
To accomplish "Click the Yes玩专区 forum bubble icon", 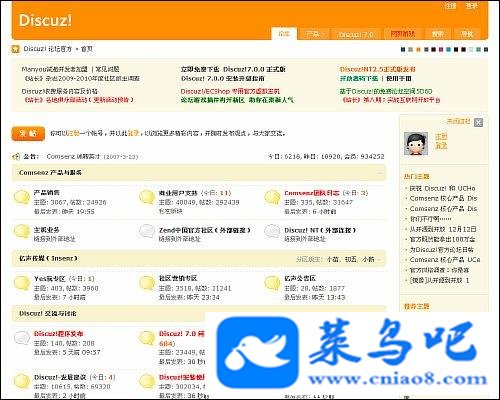I will pyautogui.click(x=22, y=283).
